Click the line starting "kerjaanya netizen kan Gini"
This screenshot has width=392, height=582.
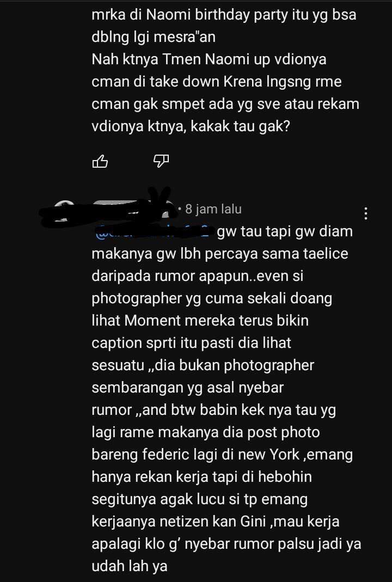pos(215,522)
